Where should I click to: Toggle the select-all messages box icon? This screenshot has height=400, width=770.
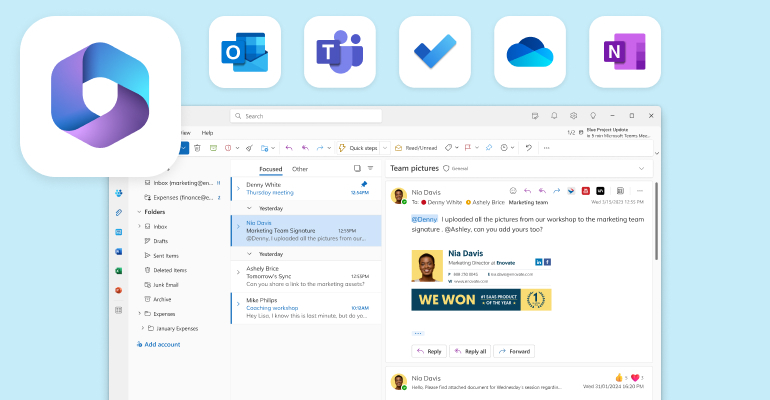point(357,168)
